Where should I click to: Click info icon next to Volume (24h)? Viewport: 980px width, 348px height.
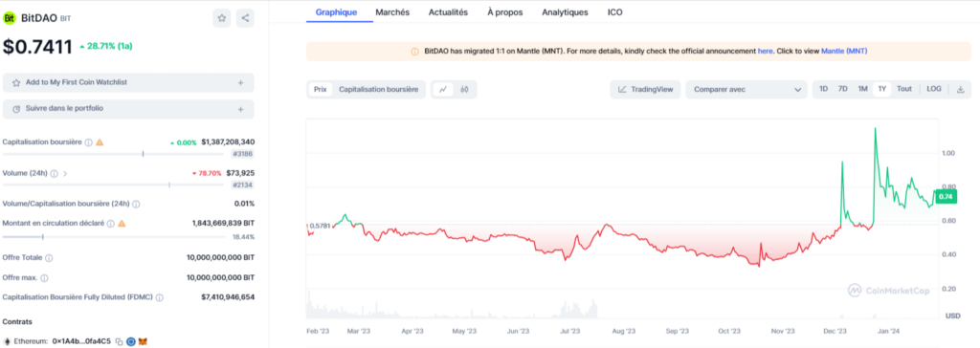click(55, 173)
